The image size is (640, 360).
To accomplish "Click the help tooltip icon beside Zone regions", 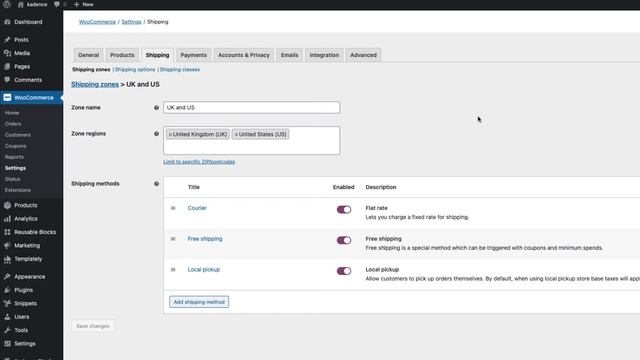I will coord(156,134).
